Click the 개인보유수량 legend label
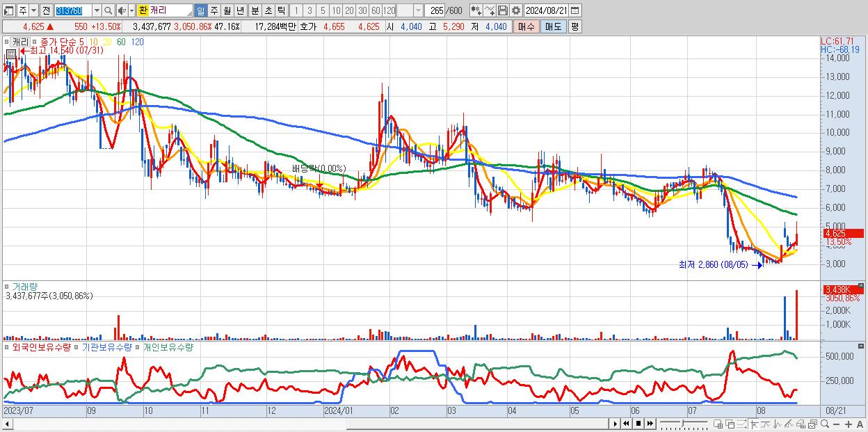The height and width of the screenshot is (432, 868). click(x=168, y=346)
